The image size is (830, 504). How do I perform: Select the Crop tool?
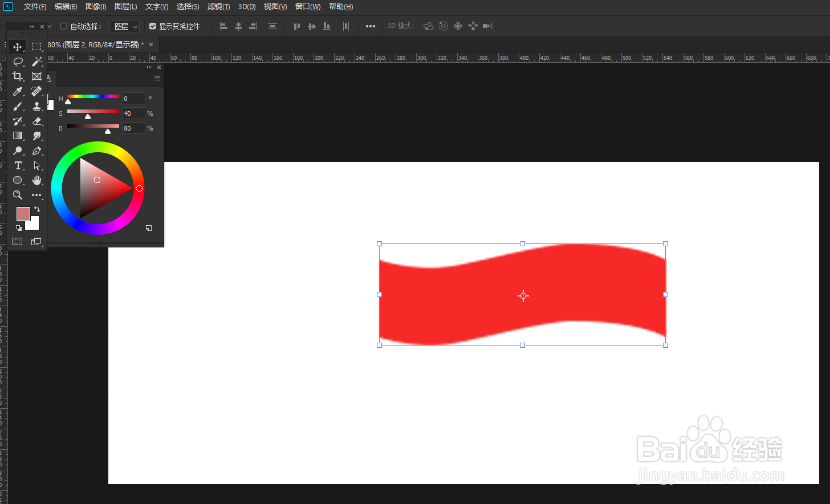click(18, 76)
